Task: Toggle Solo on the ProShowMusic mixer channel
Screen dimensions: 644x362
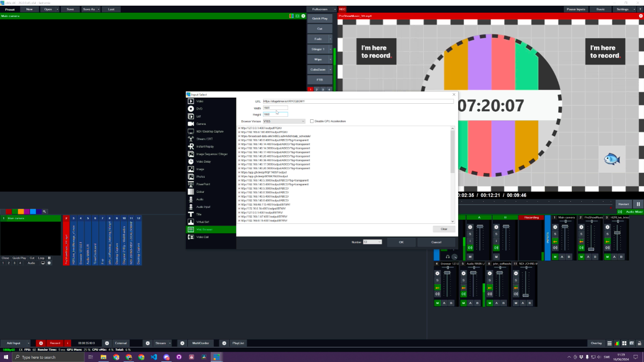Action: pyautogui.click(x=581, y=234)
